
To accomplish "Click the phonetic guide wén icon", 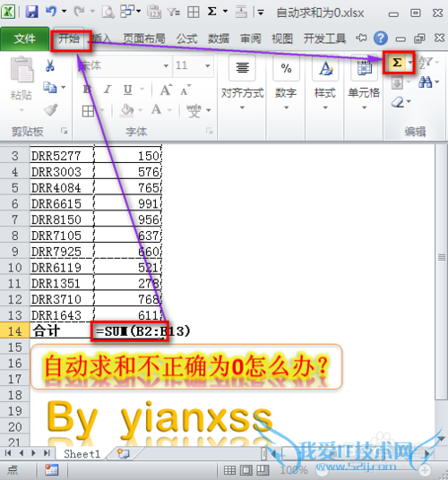I will [x=194, y=110].
